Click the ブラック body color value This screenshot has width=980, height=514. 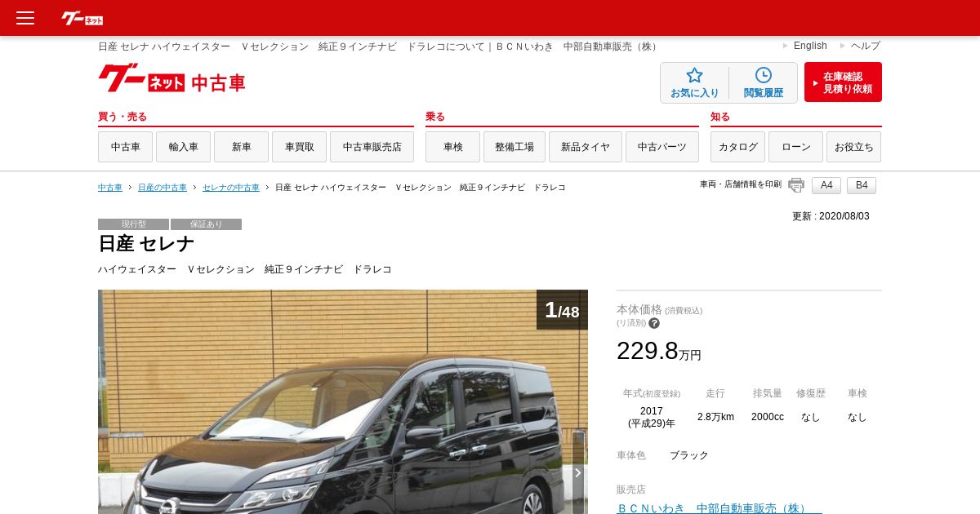[x=689, y=455]
